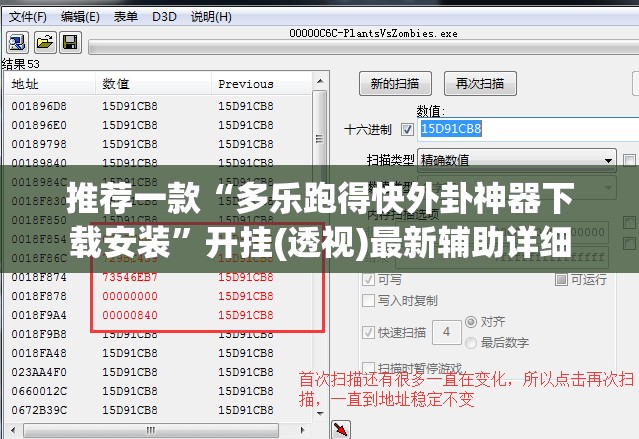Click the red value 00000840
The image size is (639, 439).
130,315
